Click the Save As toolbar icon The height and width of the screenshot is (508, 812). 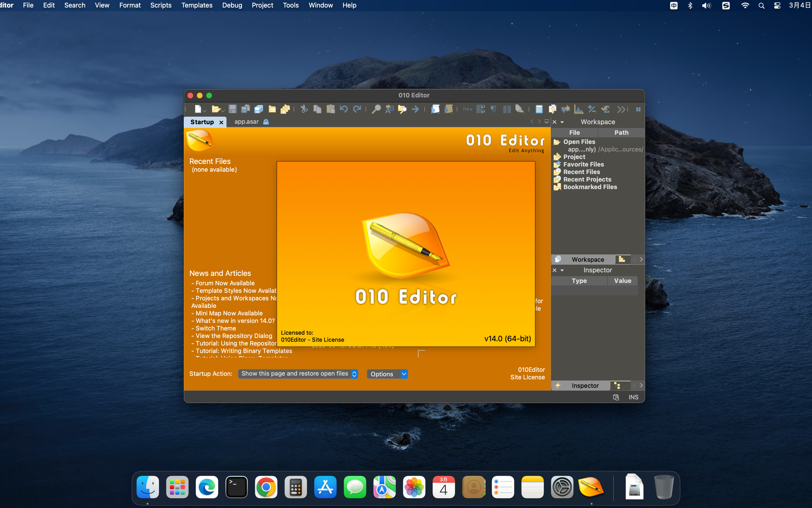pyautogui.click(x=246, y=109)
